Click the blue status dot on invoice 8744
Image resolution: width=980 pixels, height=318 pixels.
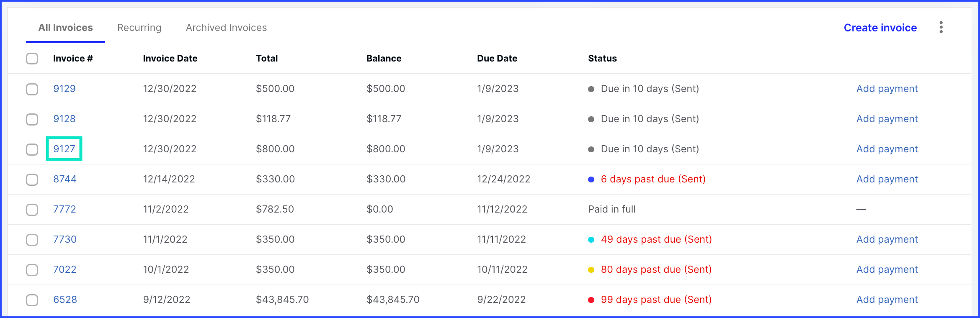[x=591, y=180]
